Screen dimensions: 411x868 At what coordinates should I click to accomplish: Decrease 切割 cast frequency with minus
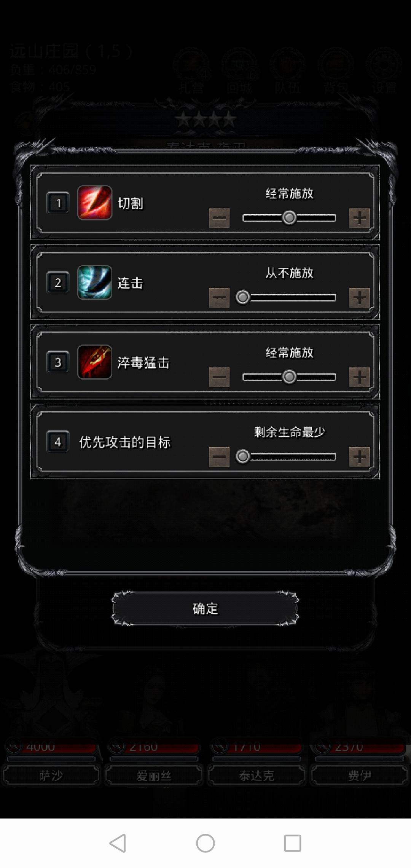tap(219, 218)
